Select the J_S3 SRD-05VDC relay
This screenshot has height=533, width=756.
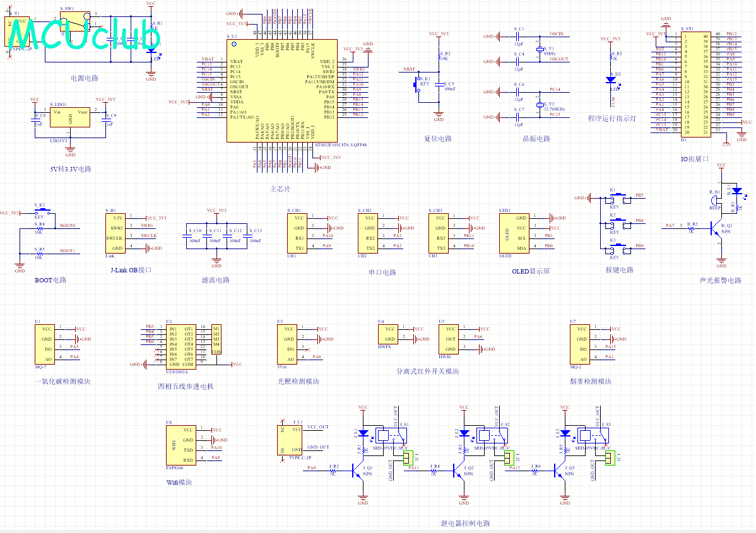[593, 436]
